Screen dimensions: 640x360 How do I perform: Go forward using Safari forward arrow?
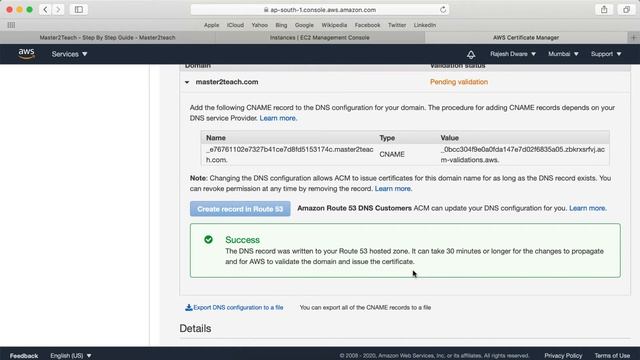coord(58,9)
